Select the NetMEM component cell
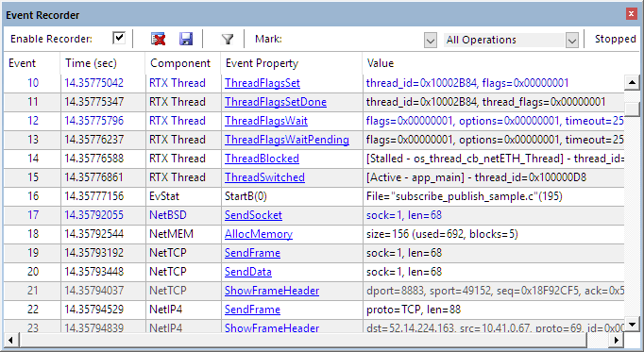The width and height of the screenshot is (644, 352). click(x=171, y=234)
